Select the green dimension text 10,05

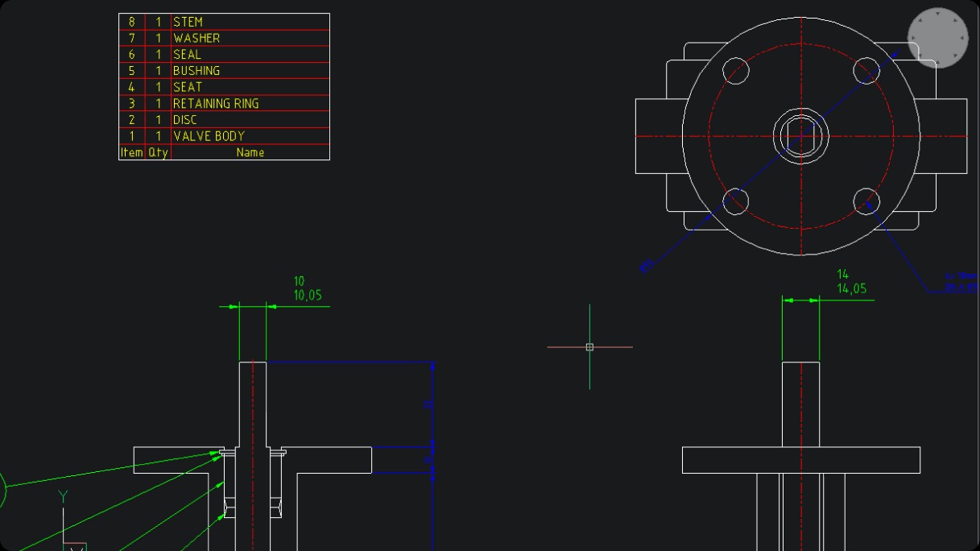click(308, 296)
